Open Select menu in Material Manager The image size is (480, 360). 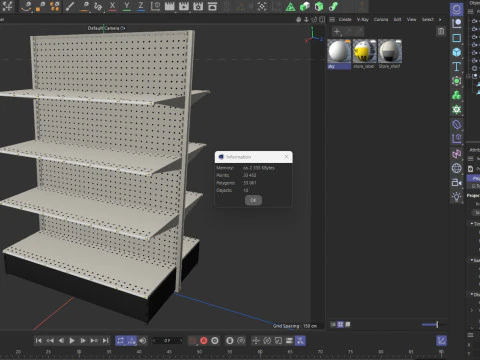click(428, 19)
